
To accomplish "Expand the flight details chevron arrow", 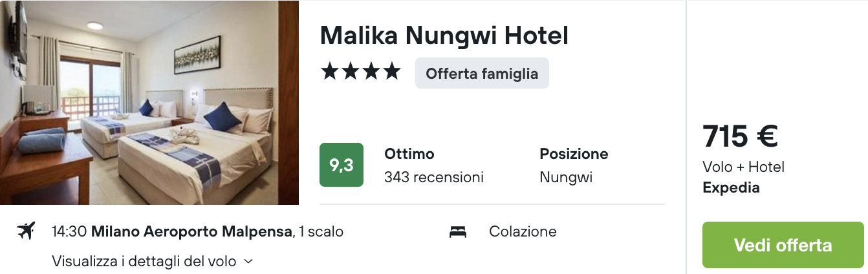I will click(248, 262).
